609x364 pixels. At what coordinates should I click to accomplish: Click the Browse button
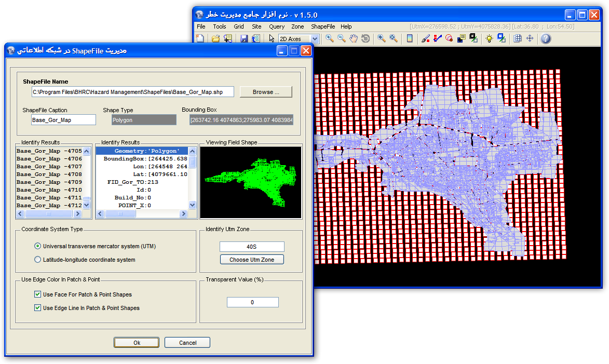click(x=266, y=92)
